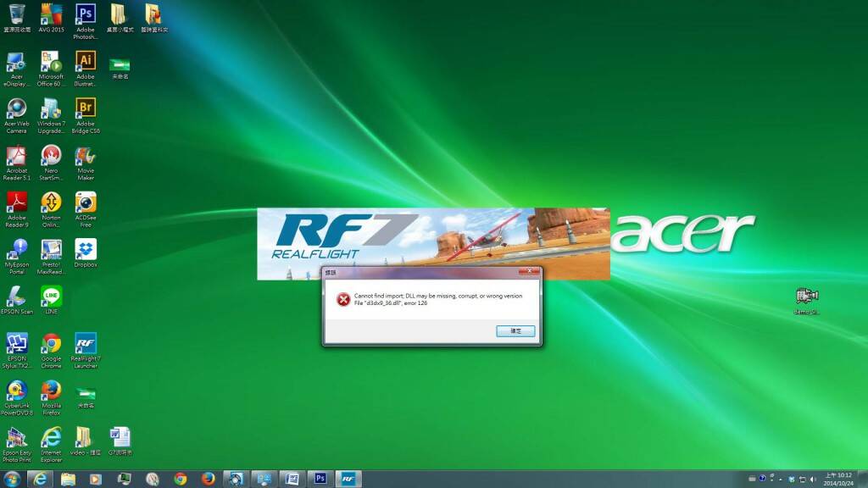
Task: Click the d3dx9_36.dll error message text
Action: click(x=438, y=299)
